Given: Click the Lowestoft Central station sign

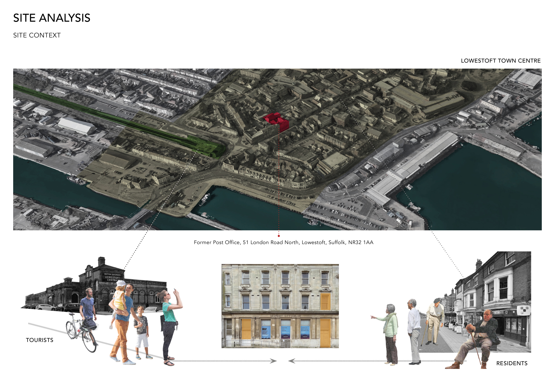Looking at the screenshot, I should coord(112,277).
